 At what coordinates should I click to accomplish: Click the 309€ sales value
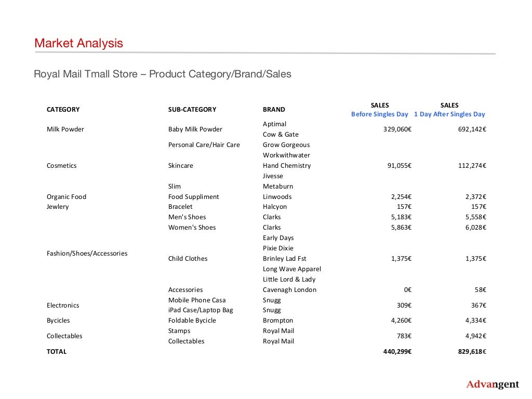pos(404,305)
